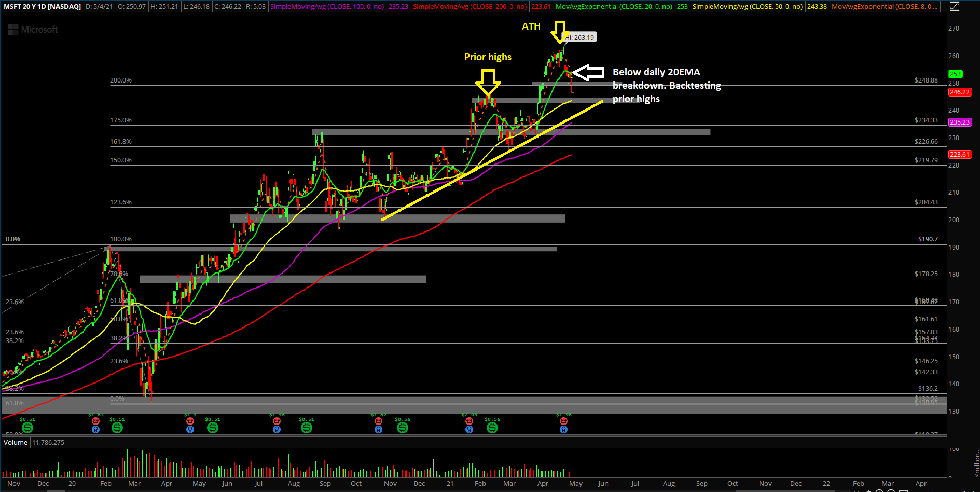
Task: Click the $1.82 earnings phone icon
Action: 379,421
